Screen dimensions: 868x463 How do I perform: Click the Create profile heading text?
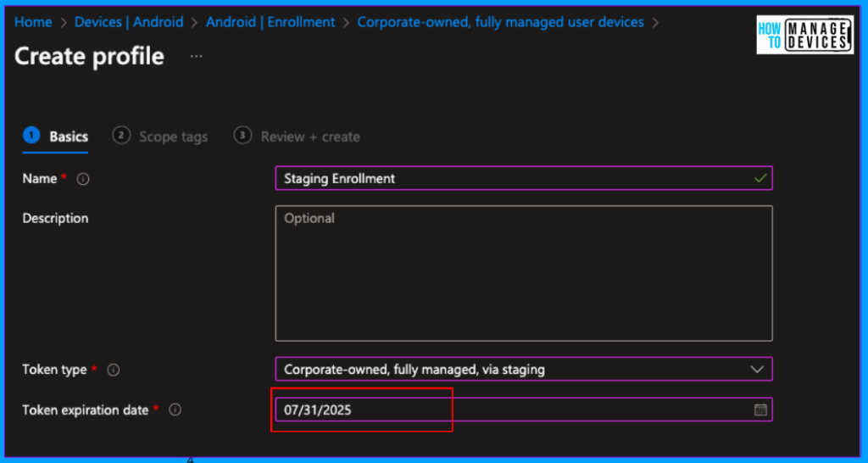click(x=89, y=57)
